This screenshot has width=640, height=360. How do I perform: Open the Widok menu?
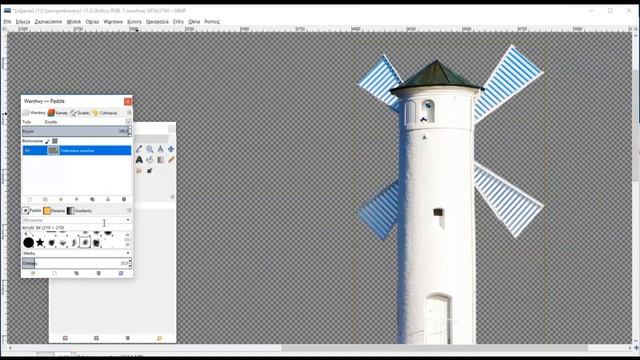point(74,22)
